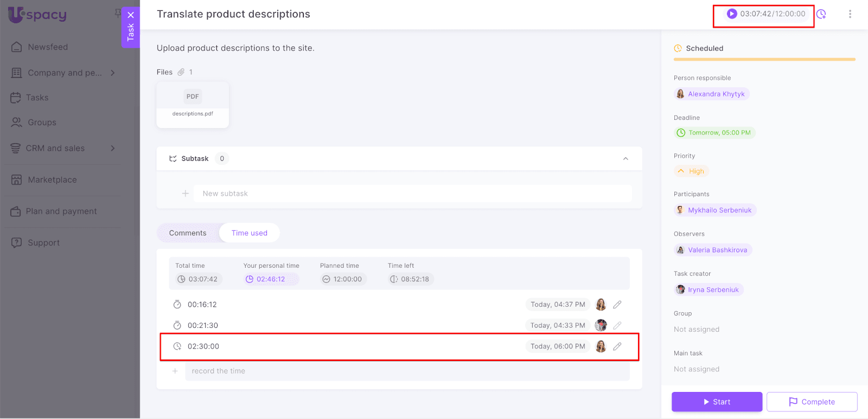This screenshot has height=419, width=868.
Task: Mark task with Complete button
Action: coord(812,402)
